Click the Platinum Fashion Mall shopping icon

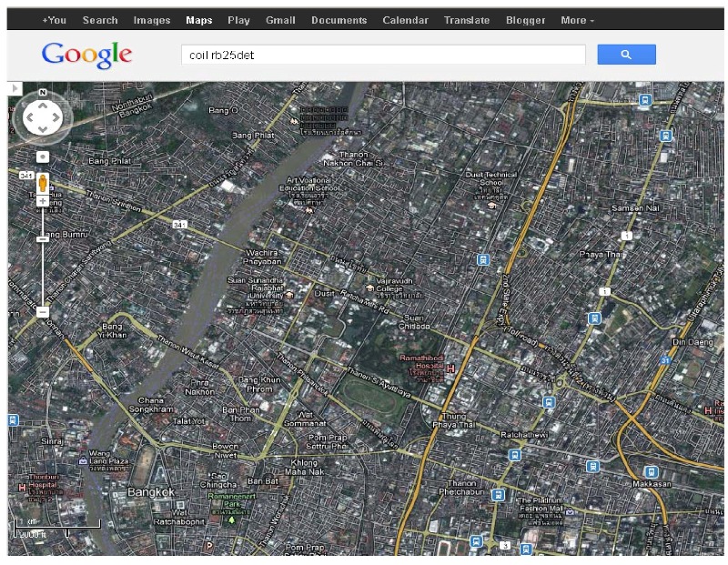[570, 511]
